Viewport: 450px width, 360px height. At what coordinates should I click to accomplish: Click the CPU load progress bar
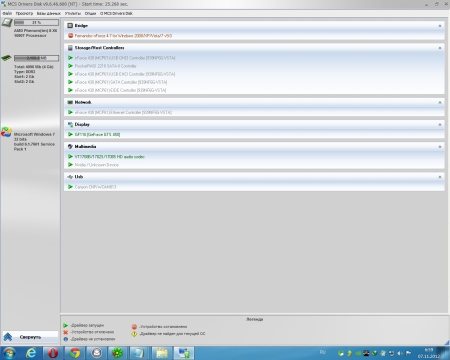36,22
